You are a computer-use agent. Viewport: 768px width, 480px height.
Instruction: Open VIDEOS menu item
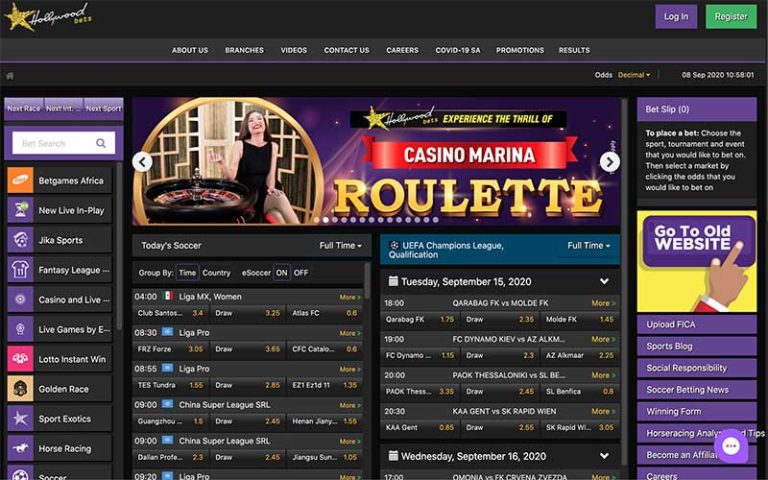pos(294,50)
